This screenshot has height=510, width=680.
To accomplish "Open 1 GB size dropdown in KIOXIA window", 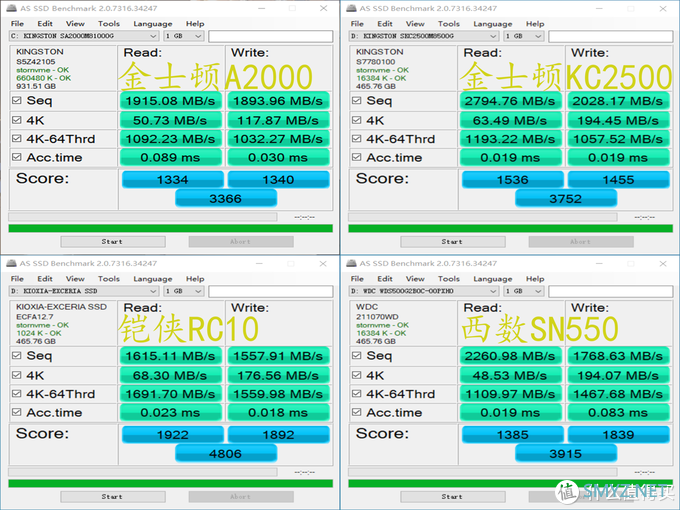I will (x=183, y=291).
